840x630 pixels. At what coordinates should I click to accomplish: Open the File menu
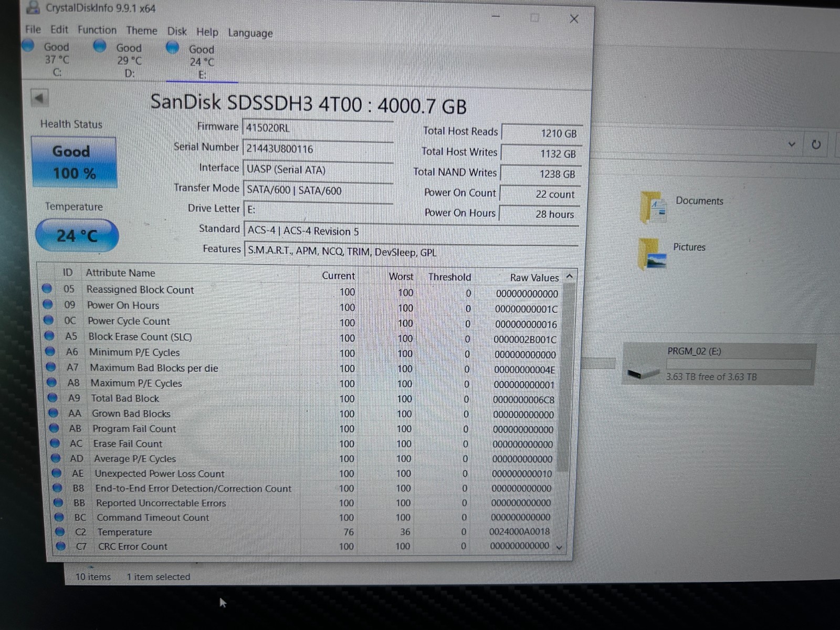click(33, 29)
